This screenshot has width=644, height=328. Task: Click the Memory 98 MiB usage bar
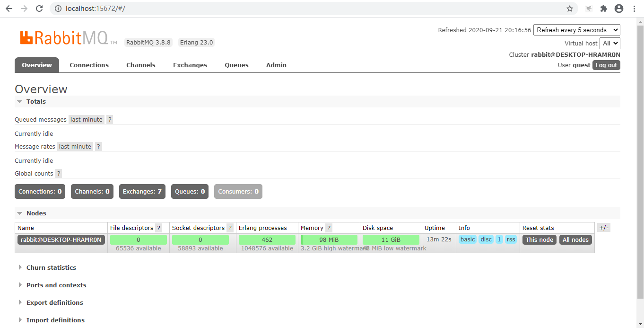click(x=329, y=240)
